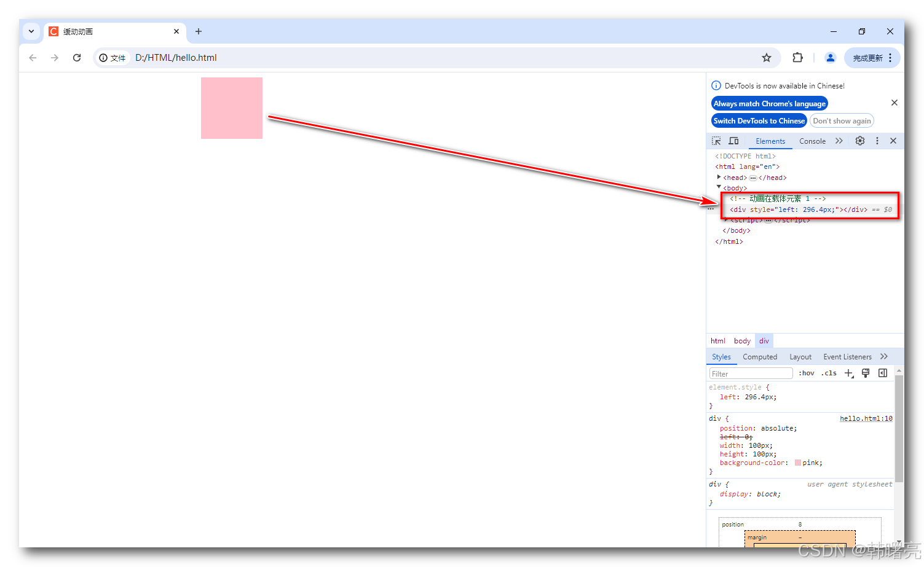The height and width of the screenshot is (567, 924).
Task: Edit position absolute declaration
Action: click(758, 428)
